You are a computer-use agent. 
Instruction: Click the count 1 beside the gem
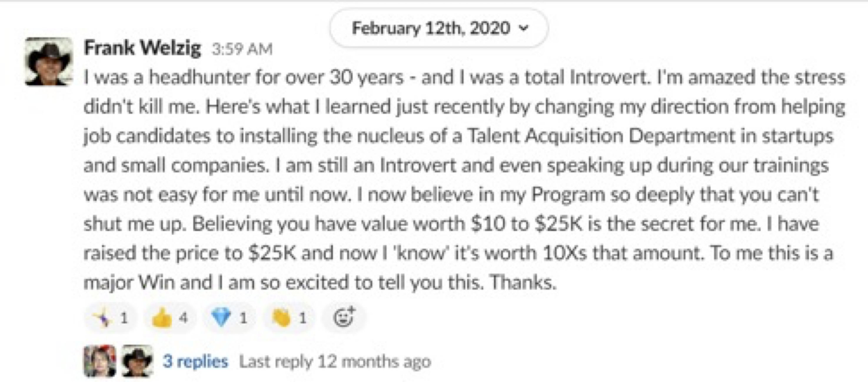[243, 317]
